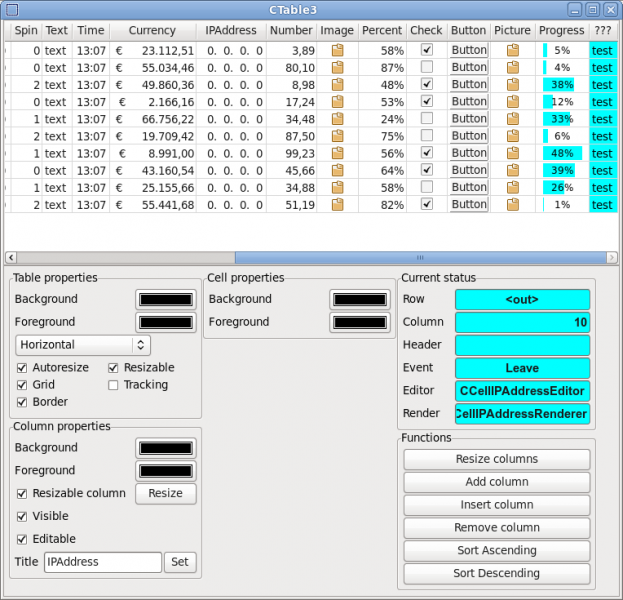The image size is (623, 600).
Task: Click the Image icon in the first table row
Action: click(x=337, y=50)
